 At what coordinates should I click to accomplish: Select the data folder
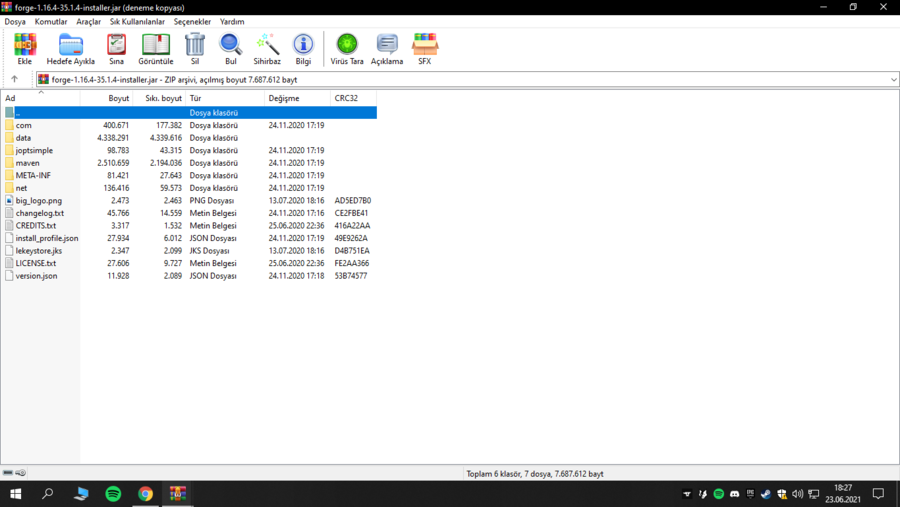[x=23, y=138]
